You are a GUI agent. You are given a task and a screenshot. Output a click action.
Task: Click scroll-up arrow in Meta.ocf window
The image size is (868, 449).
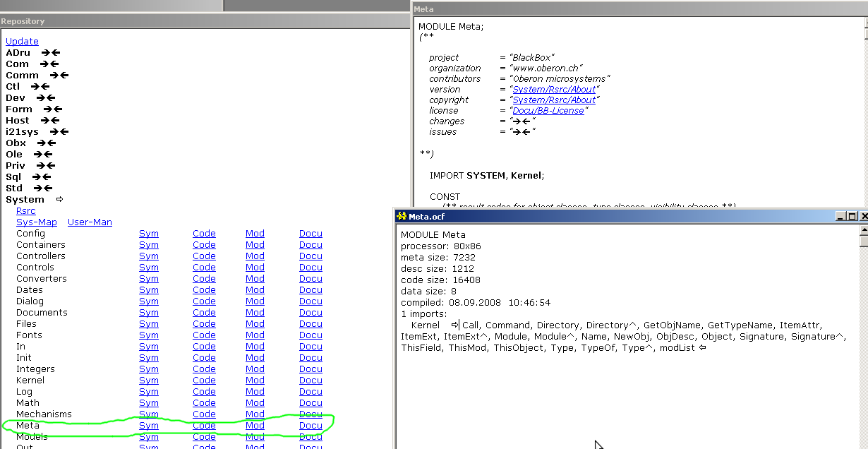pos(864,229)
